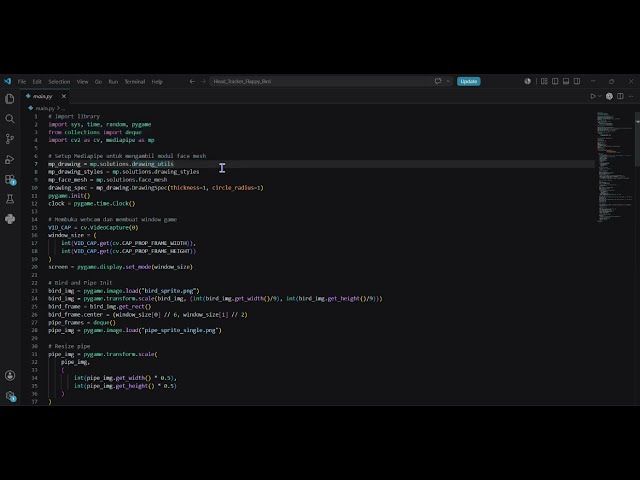Click the bird_sprite.png string

click(170, 291)
